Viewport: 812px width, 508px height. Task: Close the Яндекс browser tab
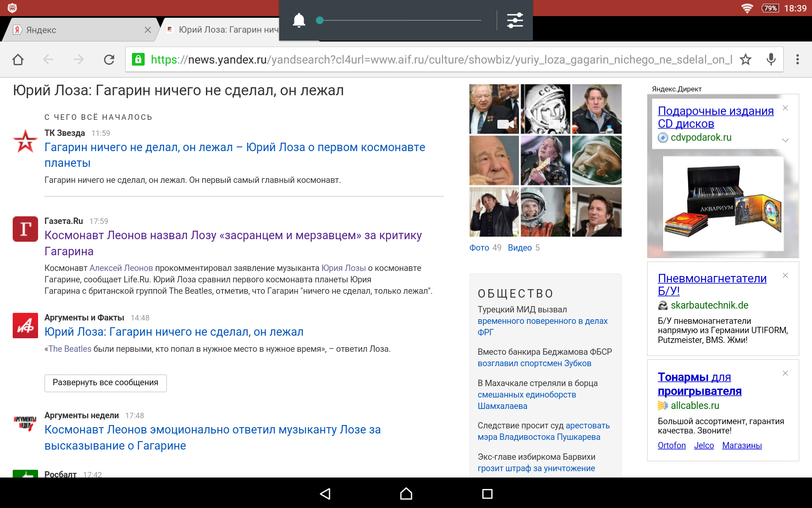[x=148, y=30]
